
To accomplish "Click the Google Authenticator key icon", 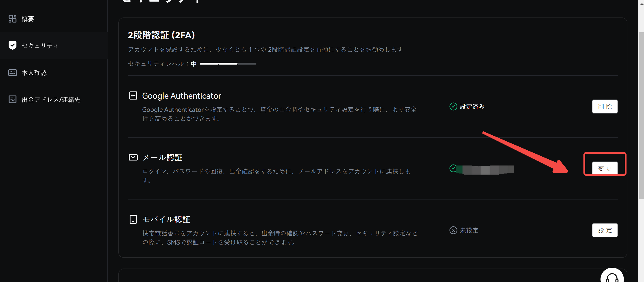I will point(133,95).
